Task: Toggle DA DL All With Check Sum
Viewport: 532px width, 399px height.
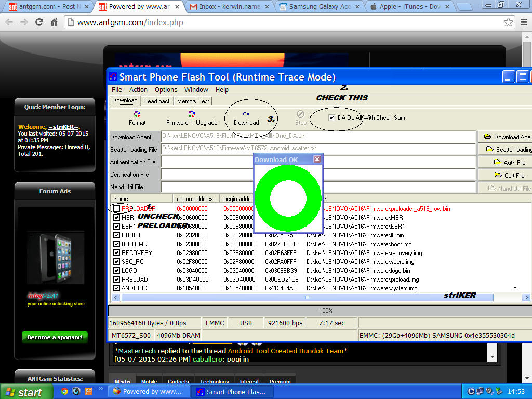Action: (x=331, y=118)
